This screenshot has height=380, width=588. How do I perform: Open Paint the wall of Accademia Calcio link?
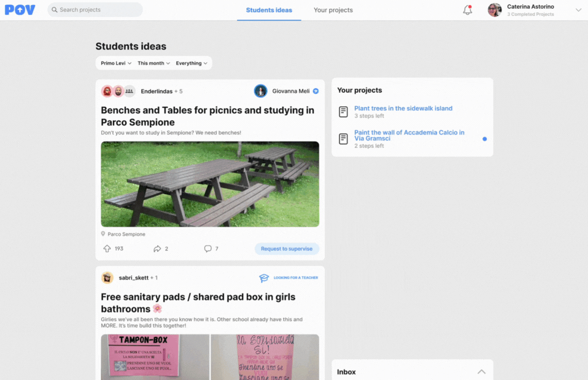[x=409, y=136]
